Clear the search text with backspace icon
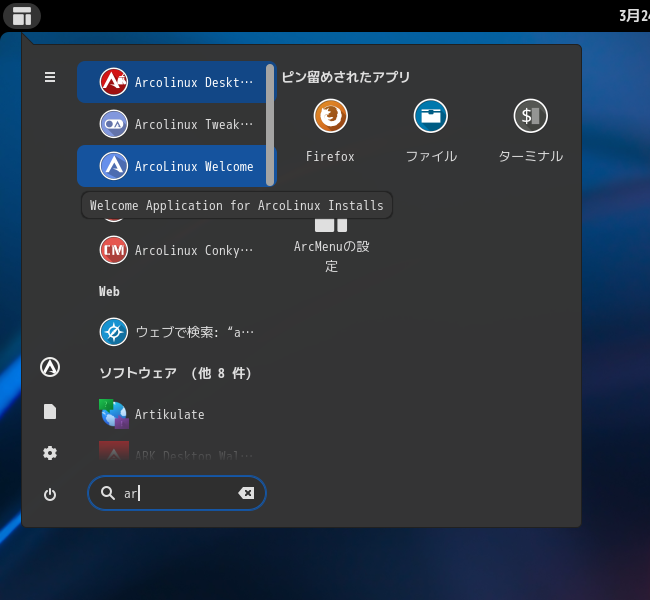This screenshot has height=600, width=650. [246, 493]
